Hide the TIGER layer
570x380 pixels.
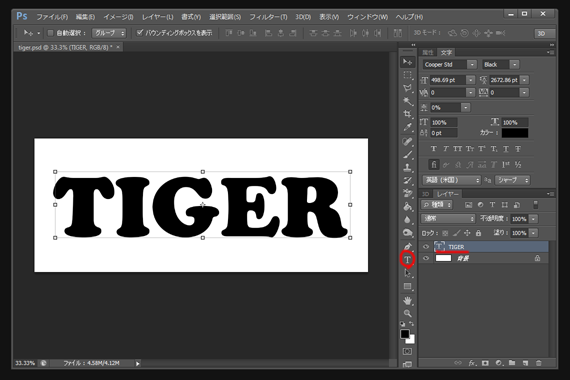(x=426, y=247)
